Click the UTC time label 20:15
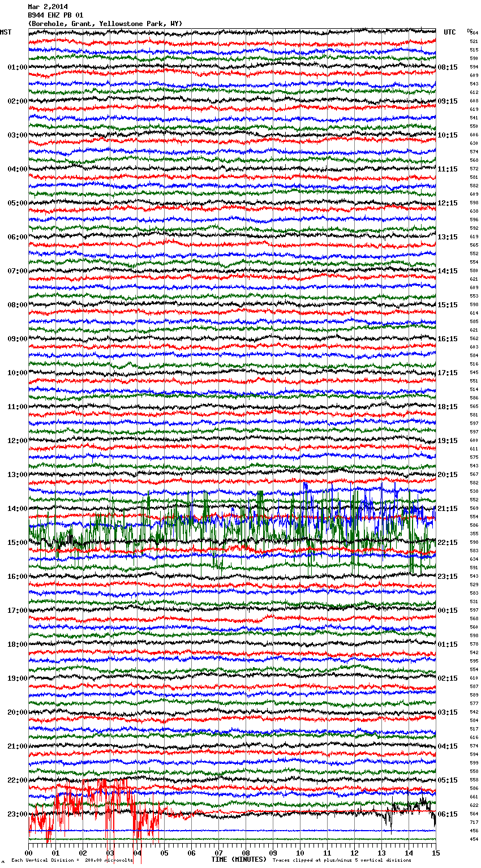 point(448,475)
